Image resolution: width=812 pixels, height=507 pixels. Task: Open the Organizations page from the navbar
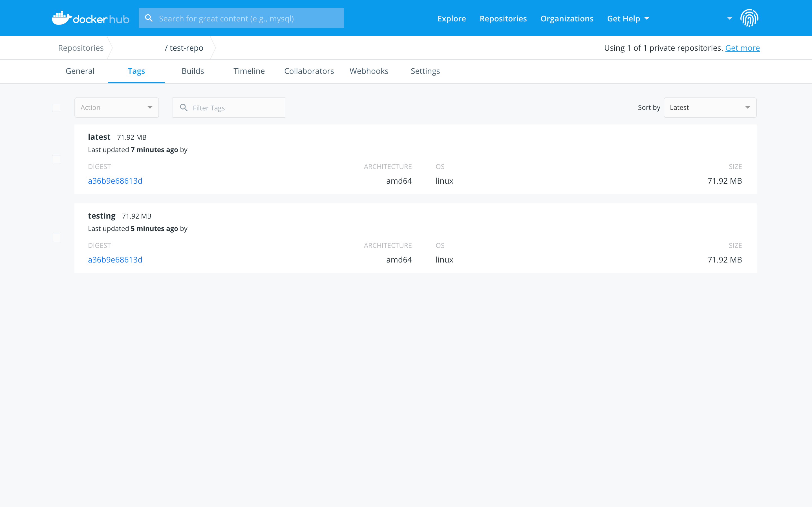[x=566, y=18]
